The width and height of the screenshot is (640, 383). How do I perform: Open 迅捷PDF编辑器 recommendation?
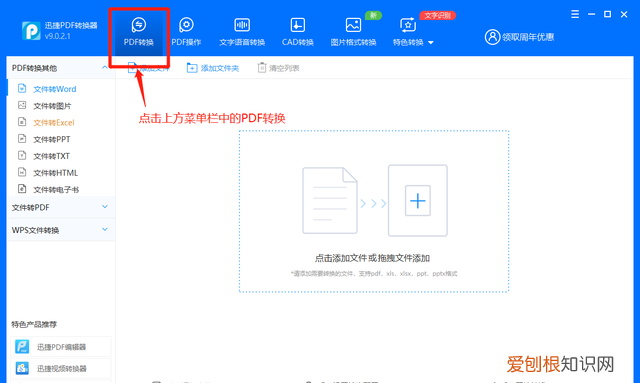coord(61,347)
